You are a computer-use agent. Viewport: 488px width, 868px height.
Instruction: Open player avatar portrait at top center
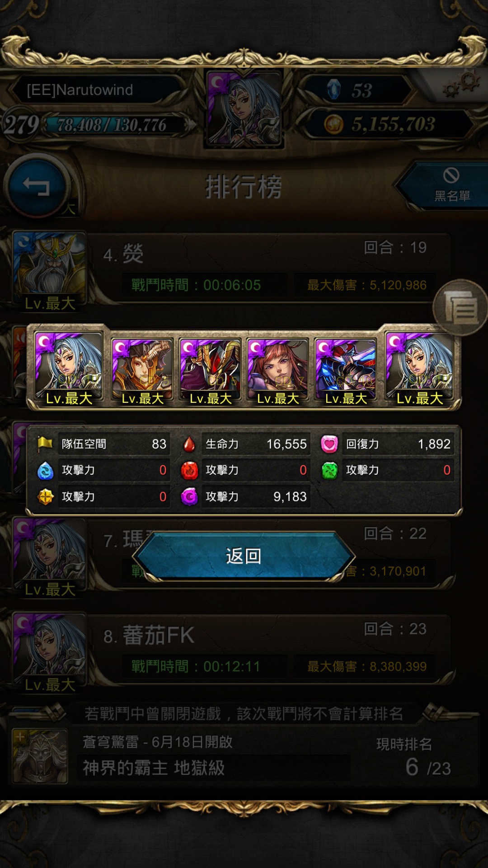[x=244, y=108]
